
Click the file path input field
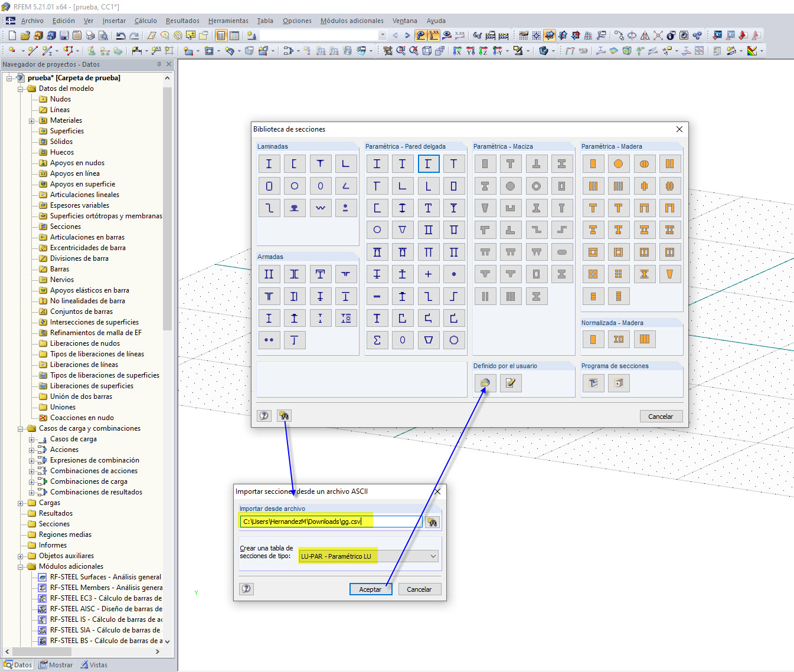331,522
